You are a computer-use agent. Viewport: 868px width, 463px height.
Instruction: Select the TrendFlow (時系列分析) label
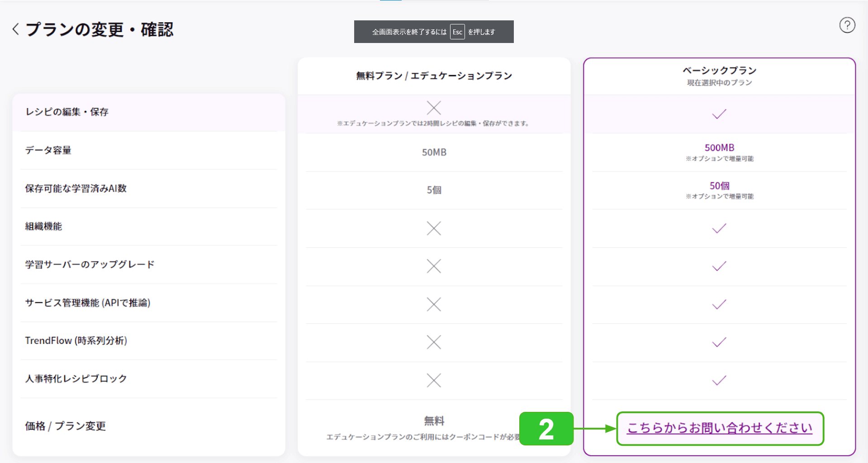pyautogui.click(x=76, y=340)
